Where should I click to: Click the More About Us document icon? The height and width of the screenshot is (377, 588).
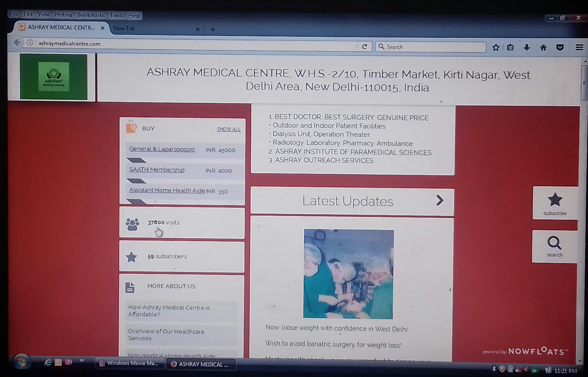click(x=130, y=287)
